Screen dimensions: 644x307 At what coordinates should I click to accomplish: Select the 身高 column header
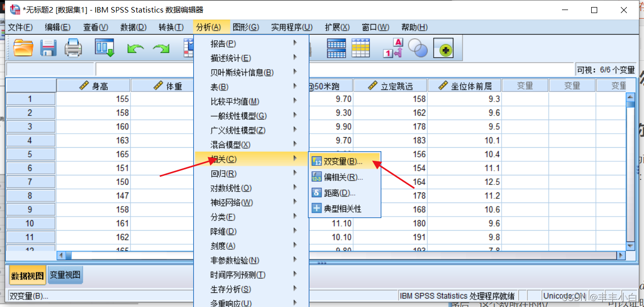(93, 86)
